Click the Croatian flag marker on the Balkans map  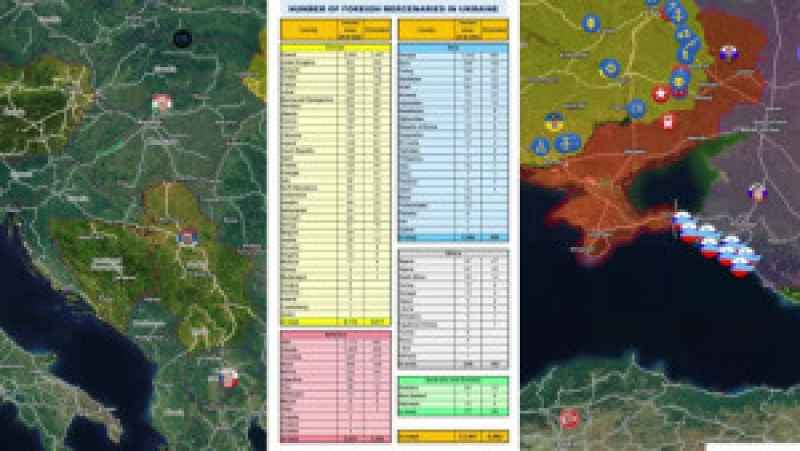[162, 103]
